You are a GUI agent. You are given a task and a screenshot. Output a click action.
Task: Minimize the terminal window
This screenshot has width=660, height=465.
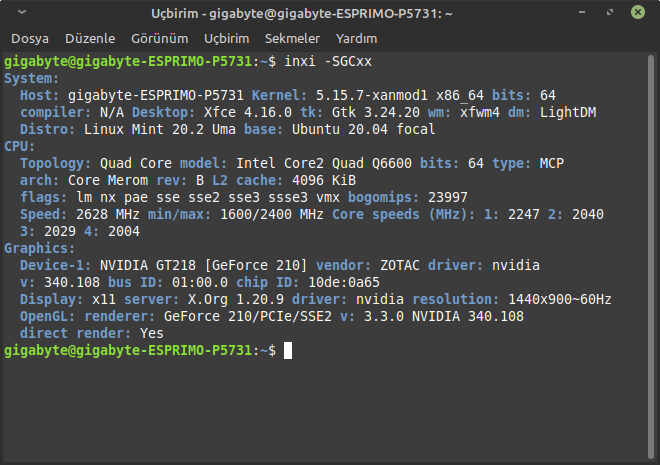coord(582,12)
